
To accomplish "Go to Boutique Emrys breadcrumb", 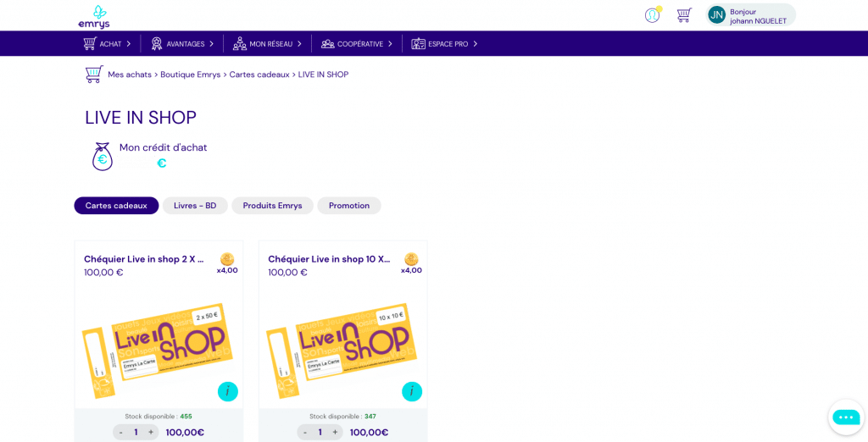I will [x=191, y=75].
